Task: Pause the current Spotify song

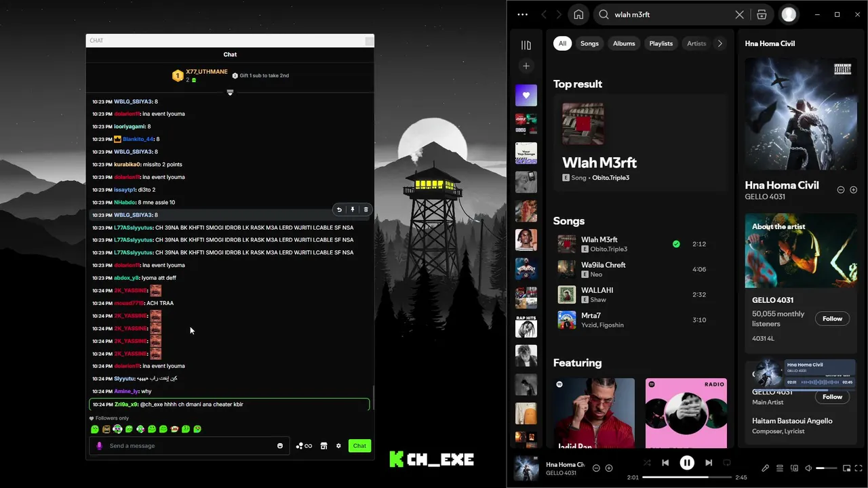Action: point(687,463)
